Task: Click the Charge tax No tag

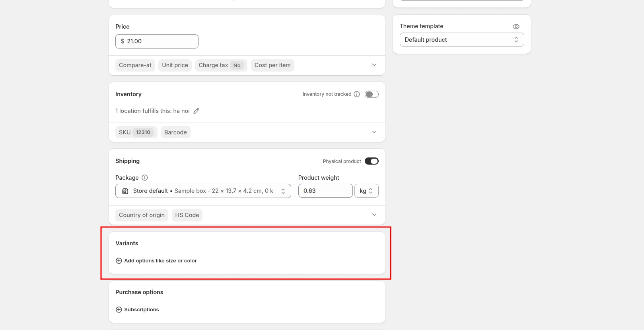Action: click(x=221, y=65)
